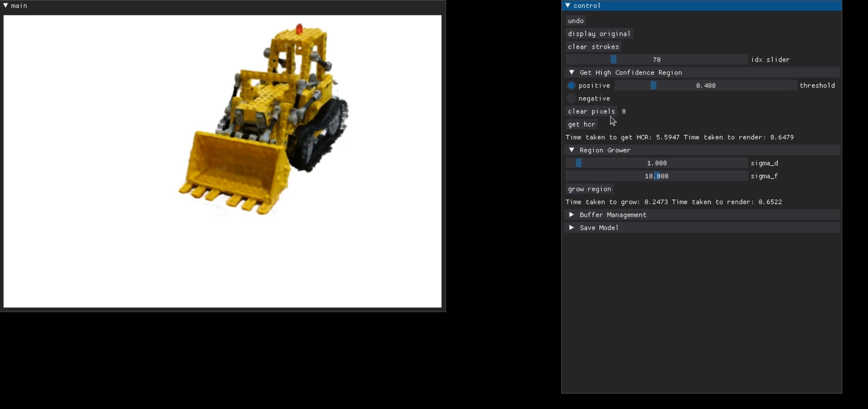Select the positive radio button
Image resolution: width=868 pixels, height=409 pixels.
572,85
